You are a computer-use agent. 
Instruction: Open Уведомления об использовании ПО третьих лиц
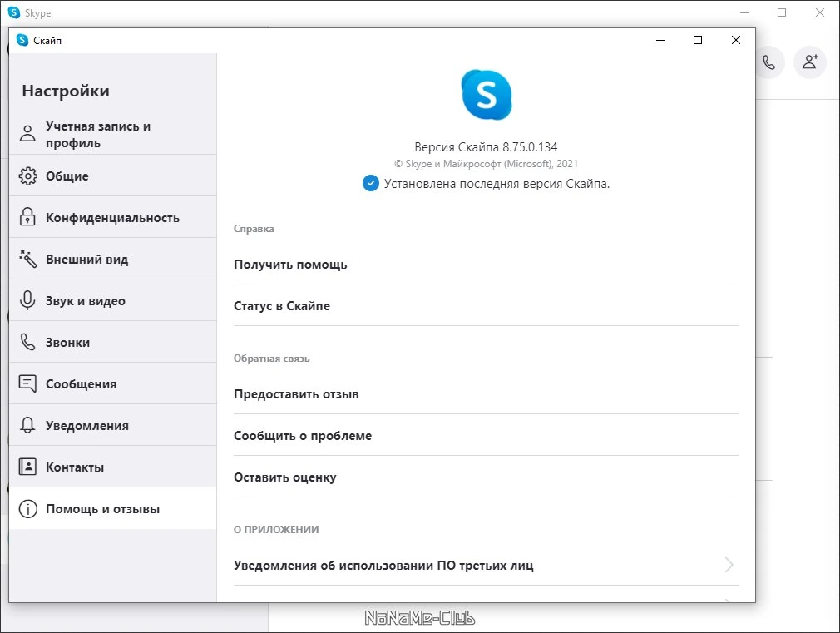tap(486, 565)
